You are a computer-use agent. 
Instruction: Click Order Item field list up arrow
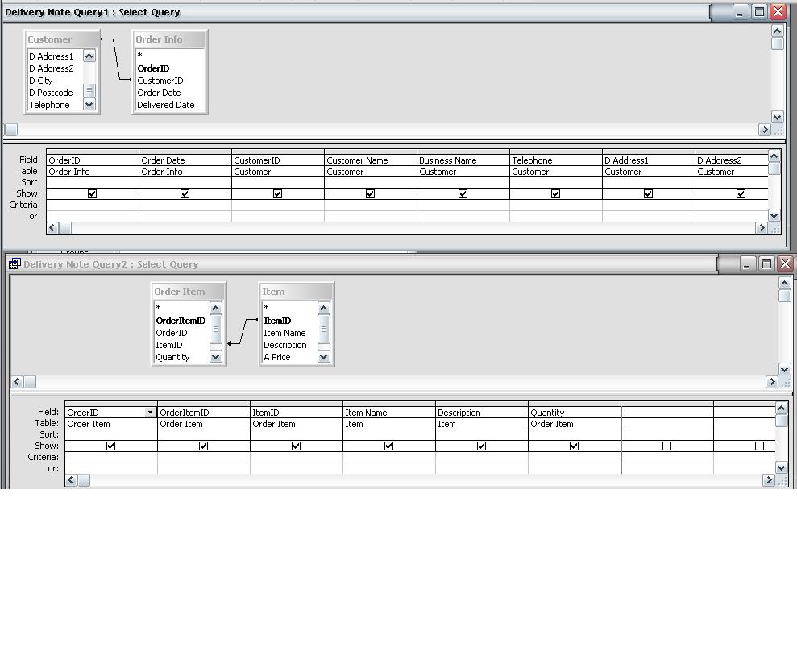click(x=215, y=308)
